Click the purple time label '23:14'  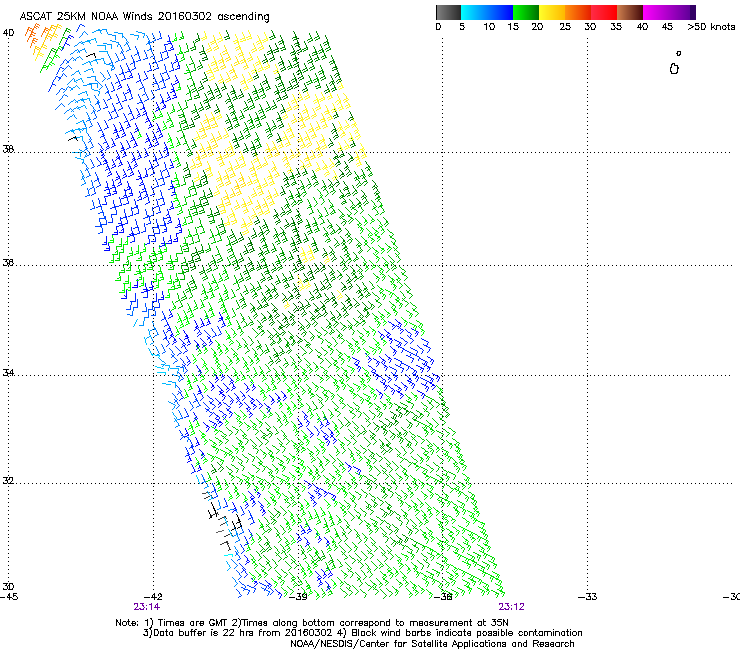point(147,607)
